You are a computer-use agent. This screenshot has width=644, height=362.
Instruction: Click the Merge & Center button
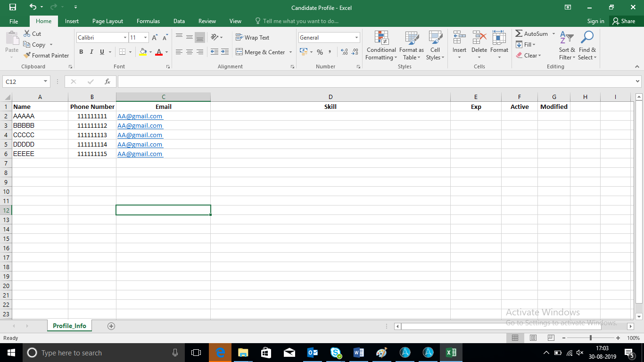pos(264,52)
